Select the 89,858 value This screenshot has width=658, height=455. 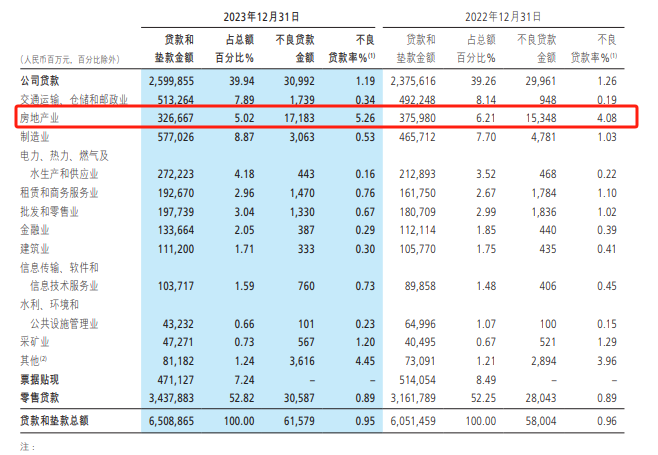tap(420, 286)
